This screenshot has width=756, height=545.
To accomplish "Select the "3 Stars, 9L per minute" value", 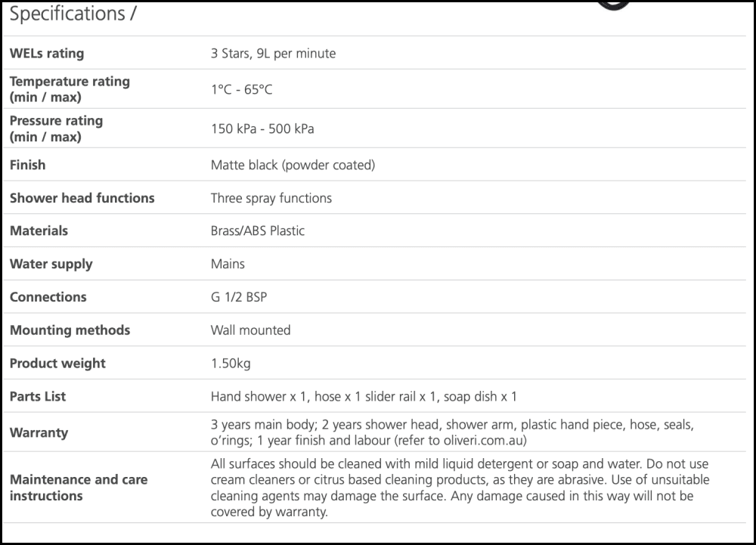I will 273,54.
